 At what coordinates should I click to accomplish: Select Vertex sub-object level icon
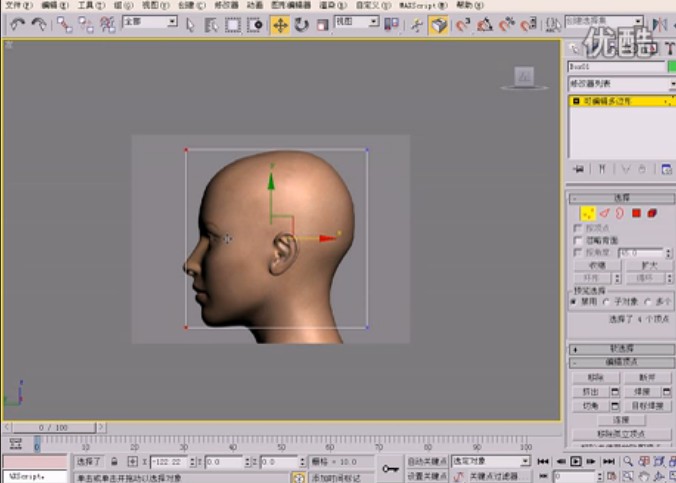588,213
